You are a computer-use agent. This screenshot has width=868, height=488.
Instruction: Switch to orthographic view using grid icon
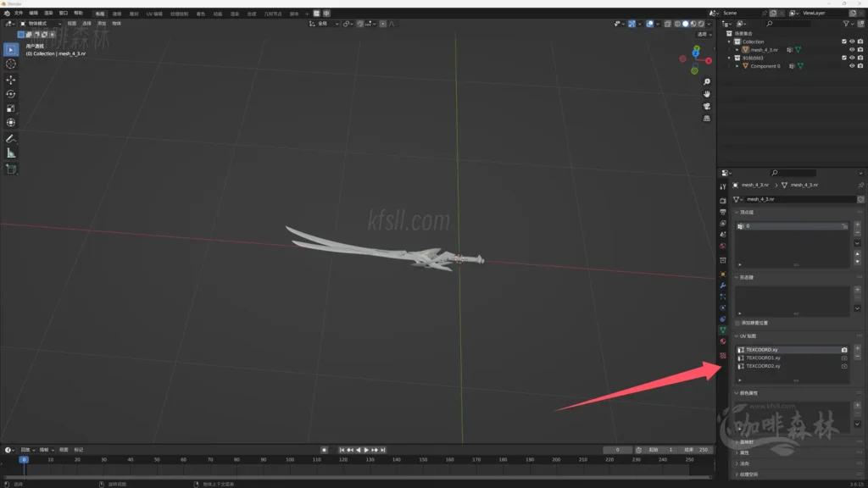point(707,119)
